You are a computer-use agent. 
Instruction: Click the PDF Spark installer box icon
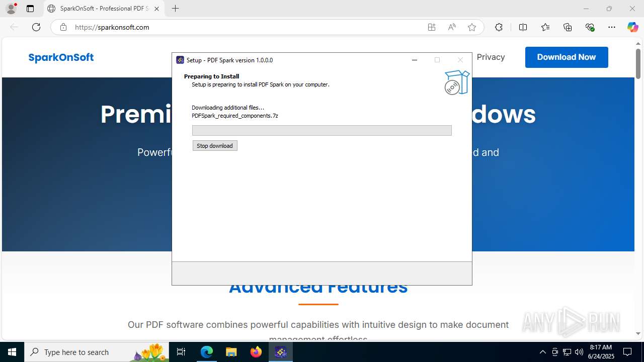(457, 82)
